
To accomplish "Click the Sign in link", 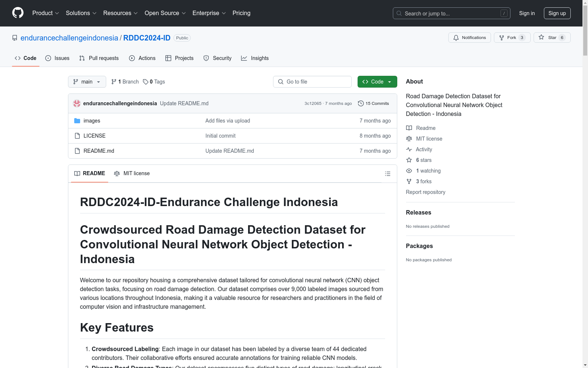I will (x=527, y=13).
